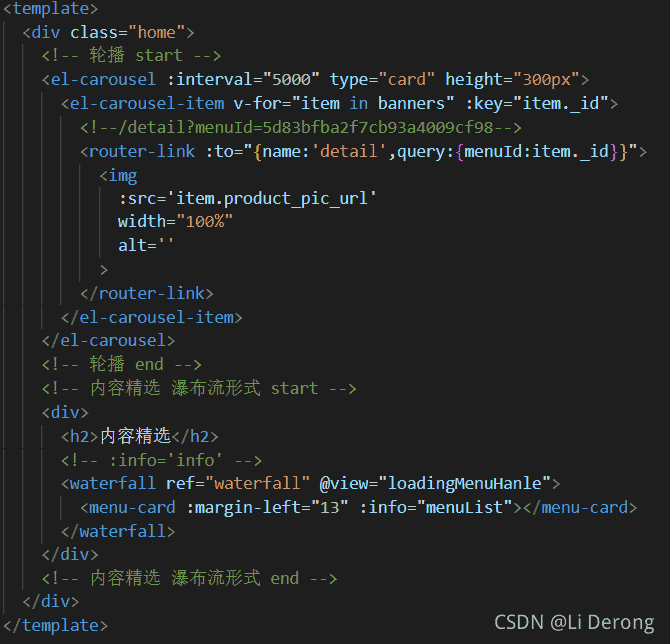670x644 pixels.
Task: Click the closing router-link tag
Action: pyautogui.click(x=147, y=294)
